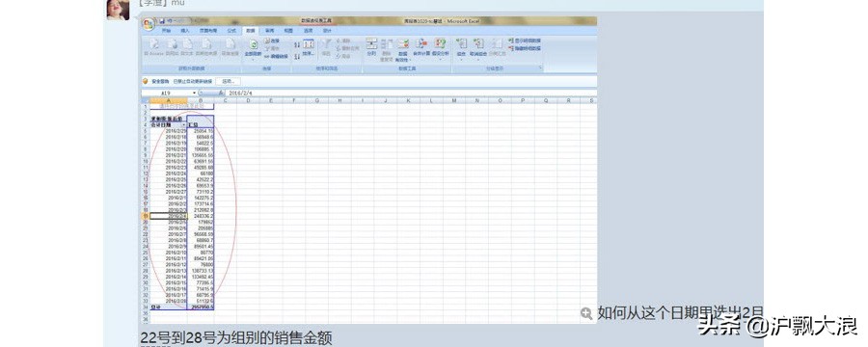
Task: Click Remove Duplicates icon
Action: click(387, 44)
